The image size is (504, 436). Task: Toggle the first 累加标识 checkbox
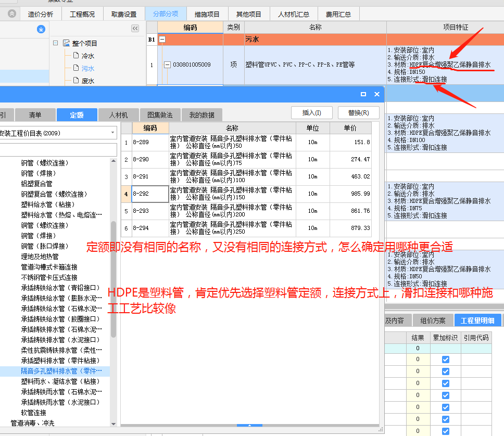[x=446, y=360]
